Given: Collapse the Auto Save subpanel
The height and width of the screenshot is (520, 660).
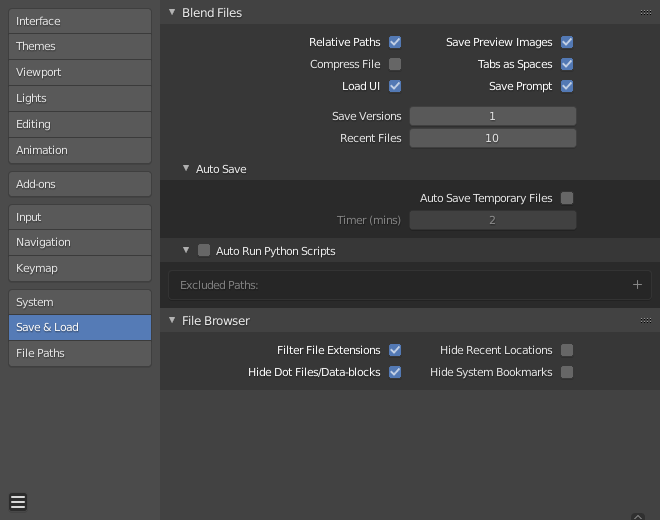Looking at the screenshot, I should click(186, 169).
